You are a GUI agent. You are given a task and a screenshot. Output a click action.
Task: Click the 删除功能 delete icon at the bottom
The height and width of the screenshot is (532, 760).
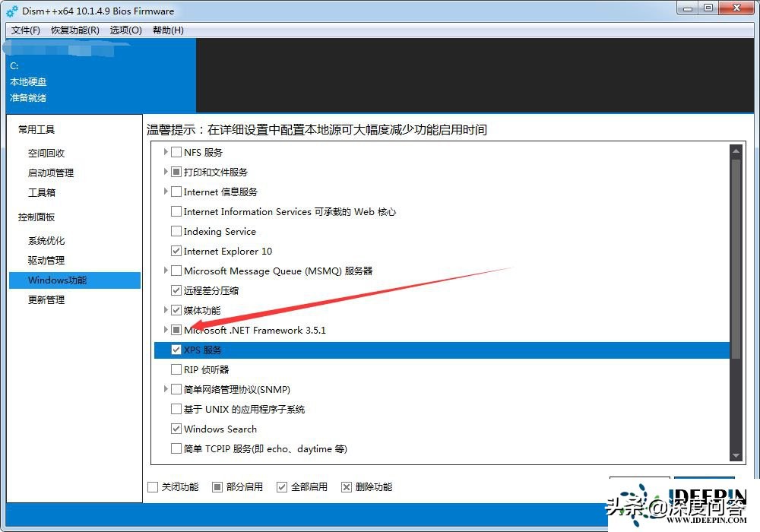point(347,486)
